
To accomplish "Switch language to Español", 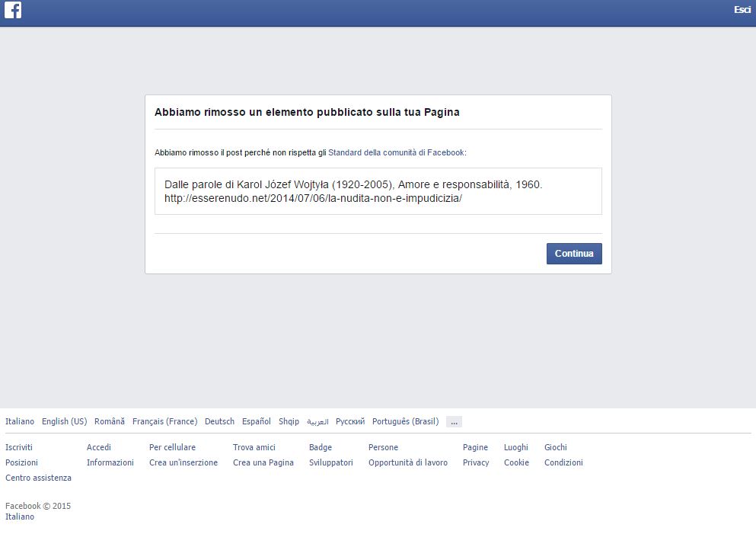I will (257, 421).
